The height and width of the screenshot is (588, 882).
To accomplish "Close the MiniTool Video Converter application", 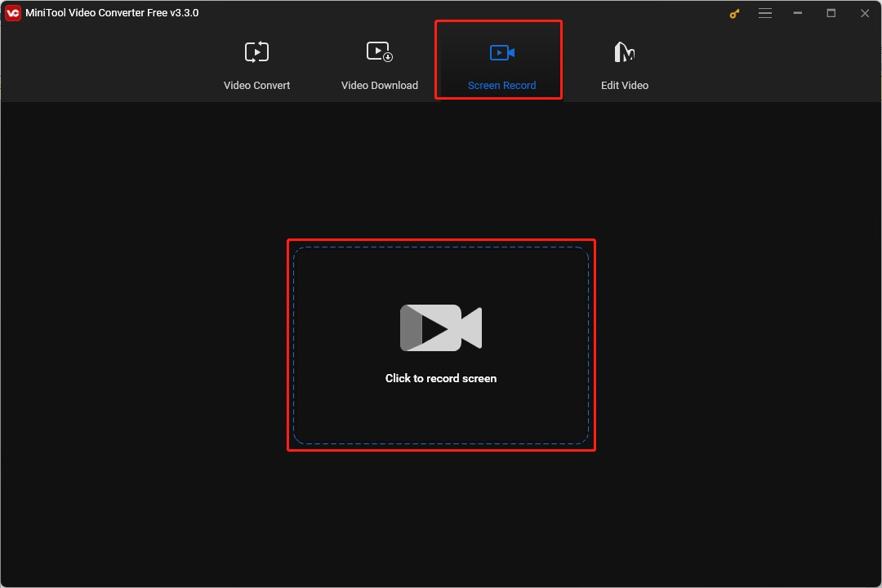I will coord(864,13).
